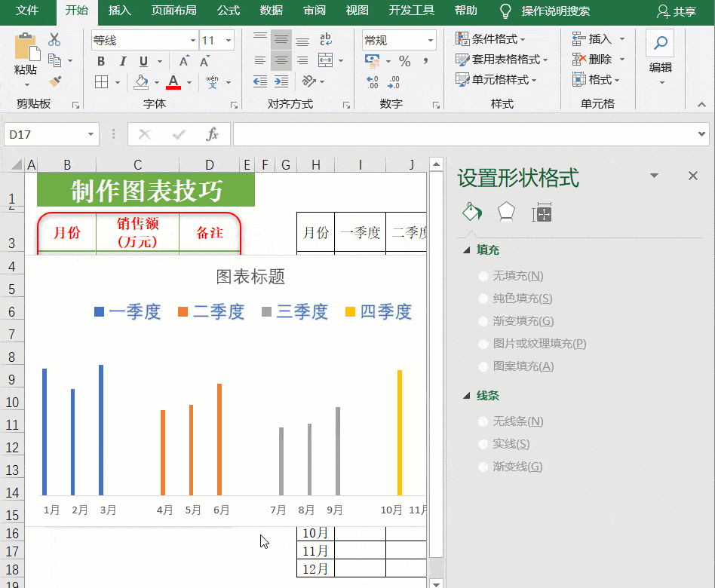Click the Find magnifier icon in 编辑 group
The height and width of the screenshot is (588, 715).
[659, 44]
